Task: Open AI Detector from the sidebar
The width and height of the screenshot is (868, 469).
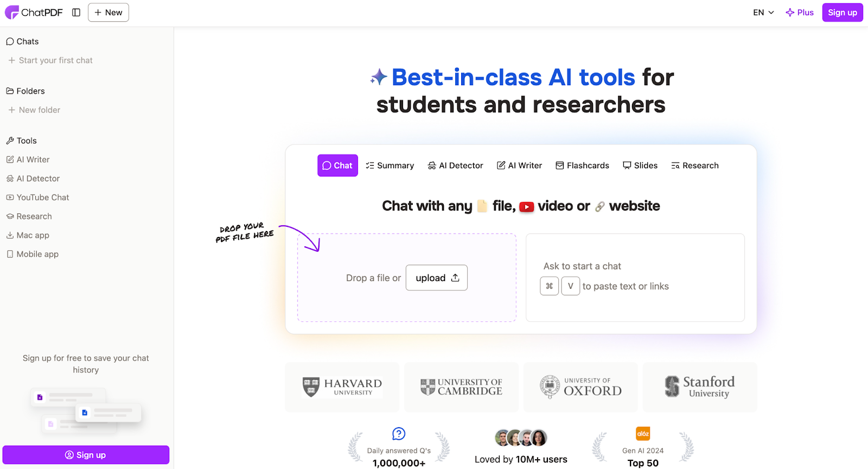Action: 37,179
